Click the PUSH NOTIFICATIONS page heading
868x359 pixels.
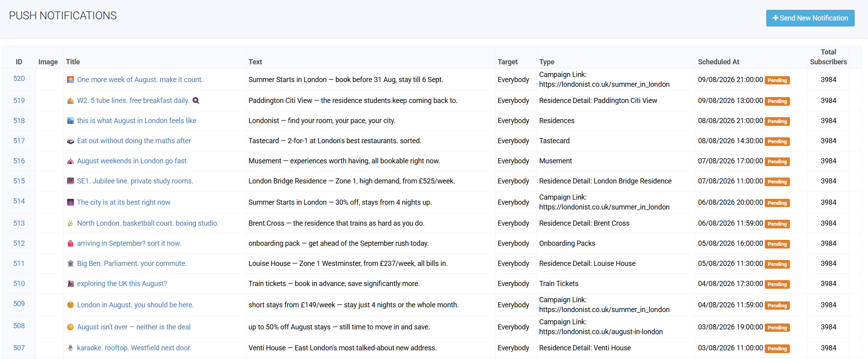63,16
